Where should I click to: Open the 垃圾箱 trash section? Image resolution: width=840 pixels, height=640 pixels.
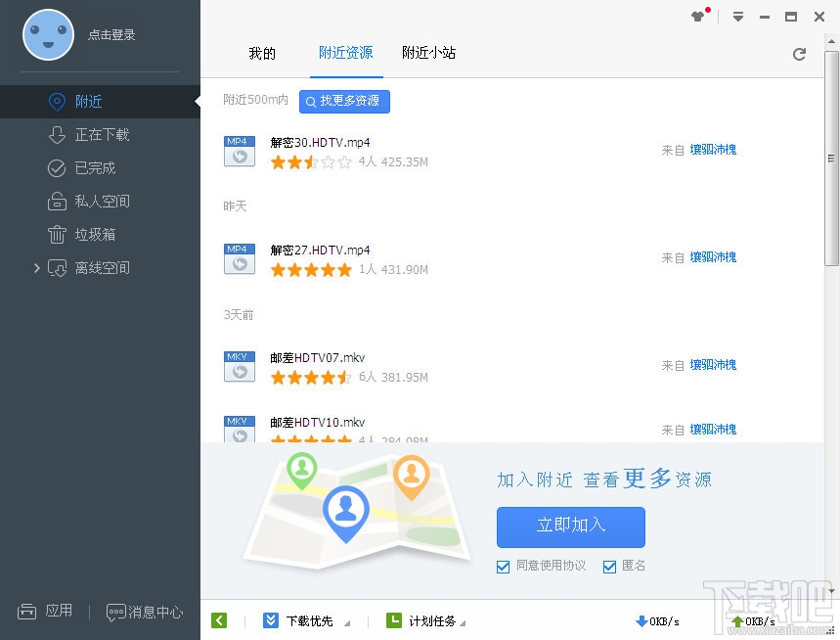point(57,234)
